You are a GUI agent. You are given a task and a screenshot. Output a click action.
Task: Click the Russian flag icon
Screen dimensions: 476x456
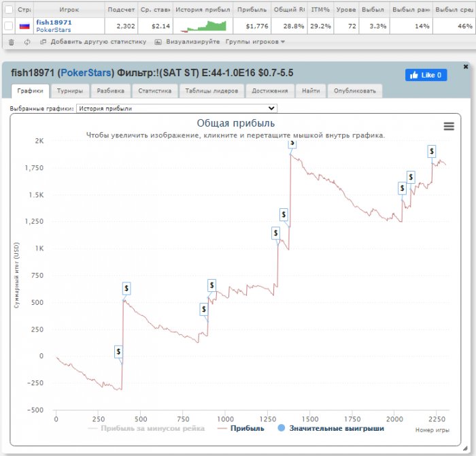point(24,26)
